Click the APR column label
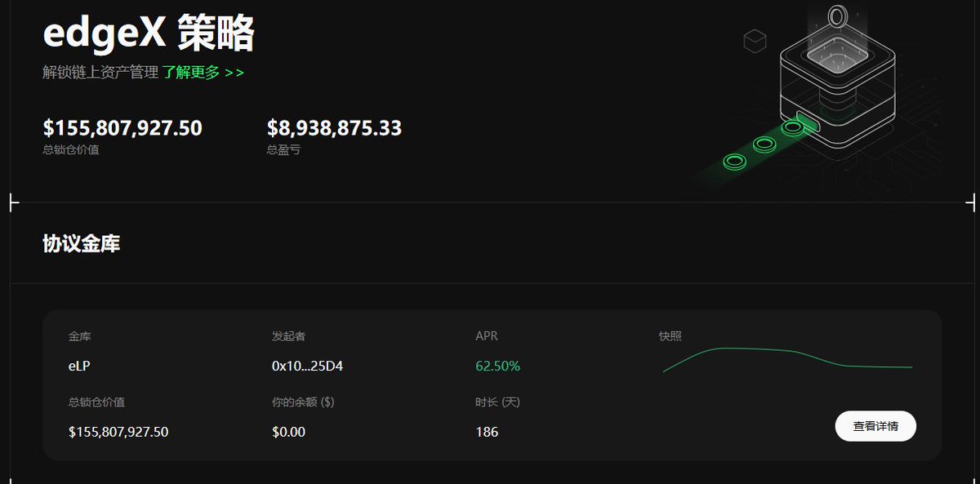This screenshot has width=980, height=484. click(487, 336)
